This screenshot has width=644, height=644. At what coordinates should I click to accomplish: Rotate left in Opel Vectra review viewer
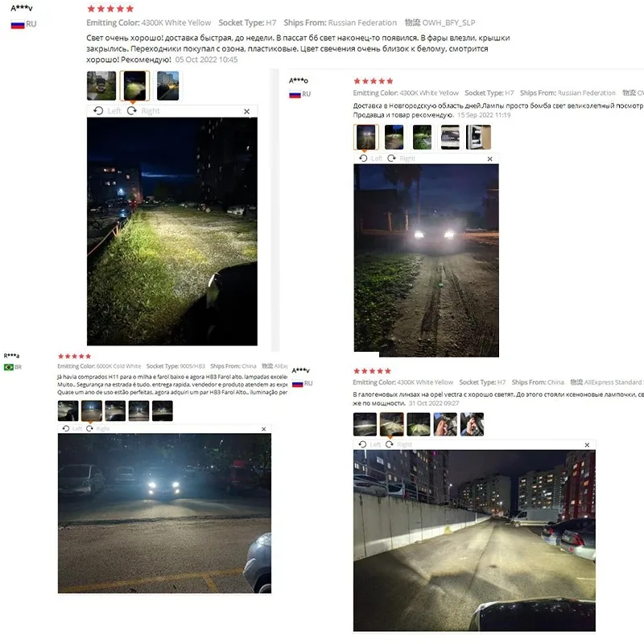(369, 444)
